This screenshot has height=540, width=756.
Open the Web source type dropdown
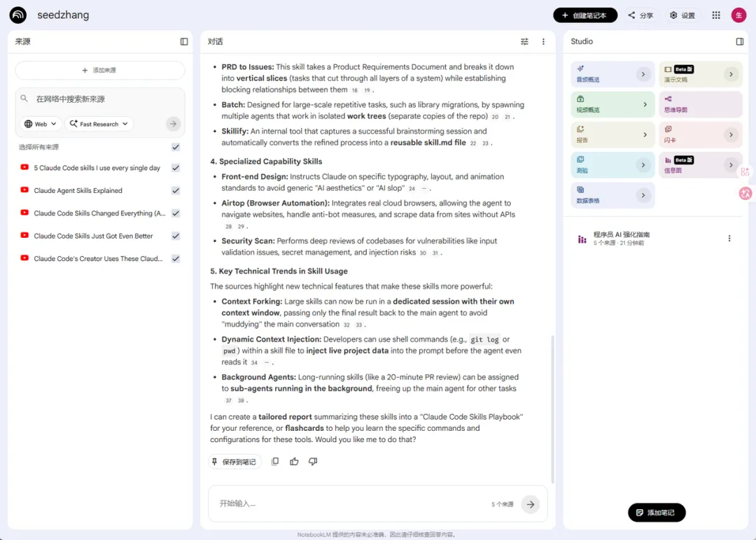[40, 124]
